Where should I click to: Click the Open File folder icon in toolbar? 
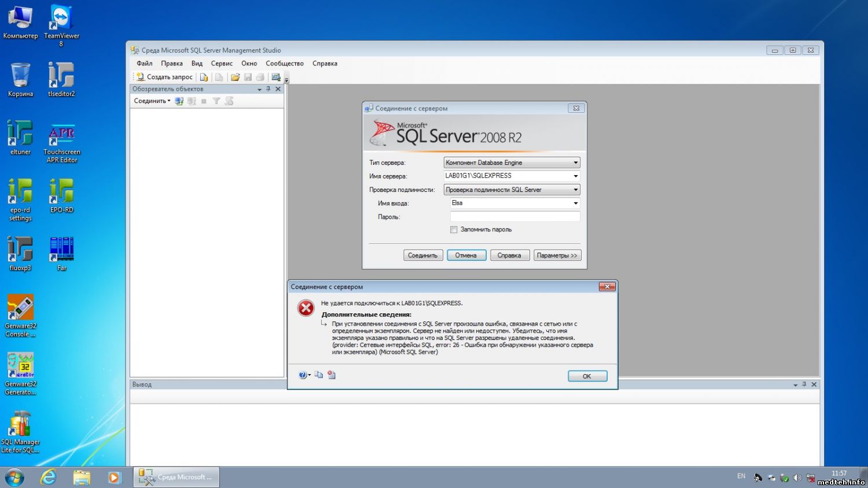pyautogui.click(x=235, y=77)
